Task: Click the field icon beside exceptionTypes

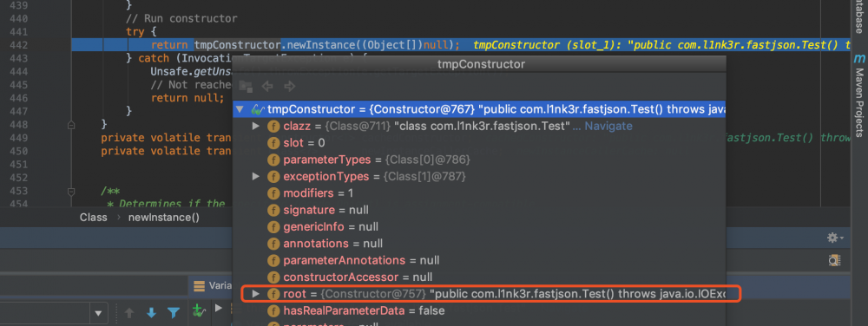Action: tap(273, 176)
